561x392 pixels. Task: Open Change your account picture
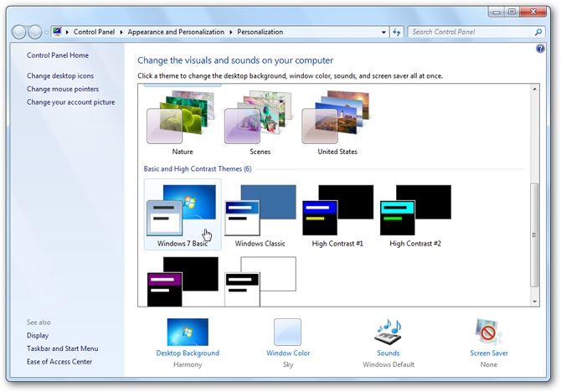71,102
